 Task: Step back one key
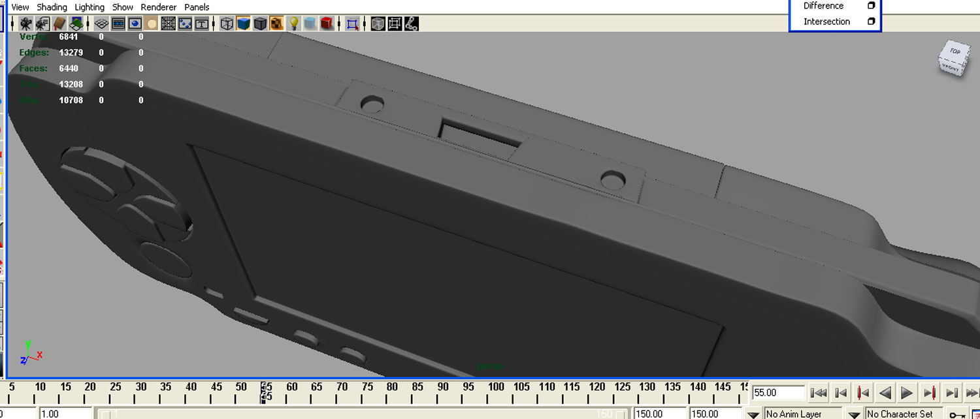[862, 393]
